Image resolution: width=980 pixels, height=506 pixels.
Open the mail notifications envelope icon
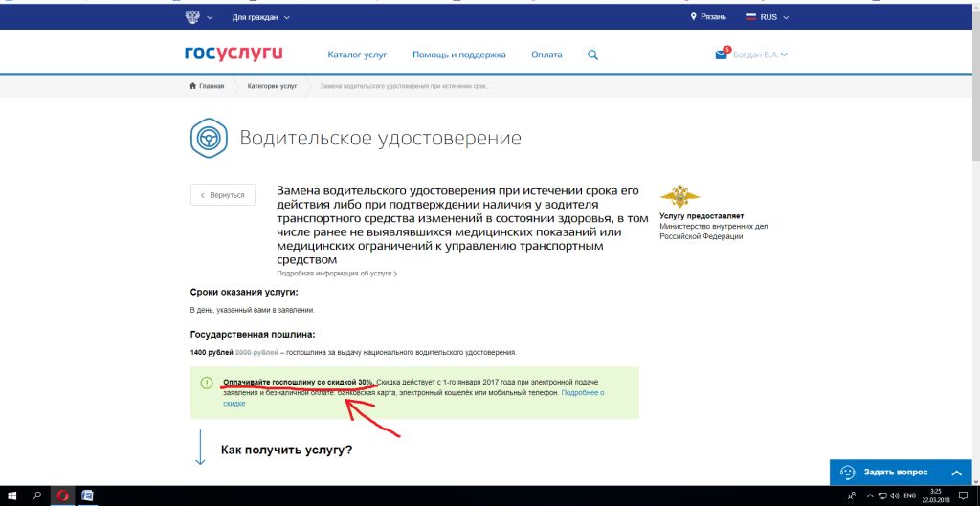[x=722, y=55]
